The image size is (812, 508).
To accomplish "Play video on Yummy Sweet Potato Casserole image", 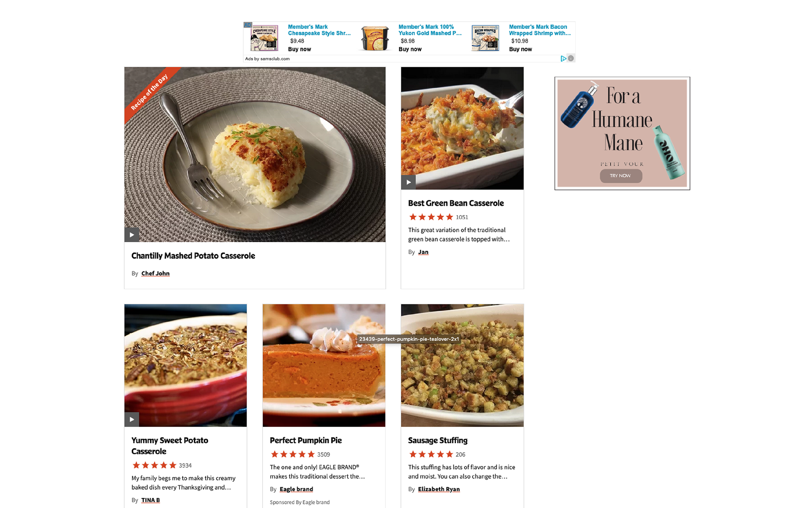I will [132, 419].
